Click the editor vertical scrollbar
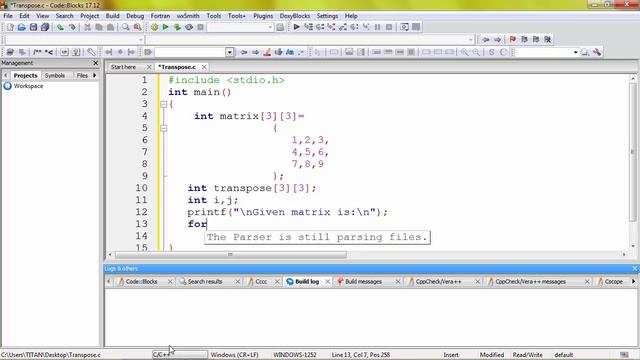 point(633,152)
